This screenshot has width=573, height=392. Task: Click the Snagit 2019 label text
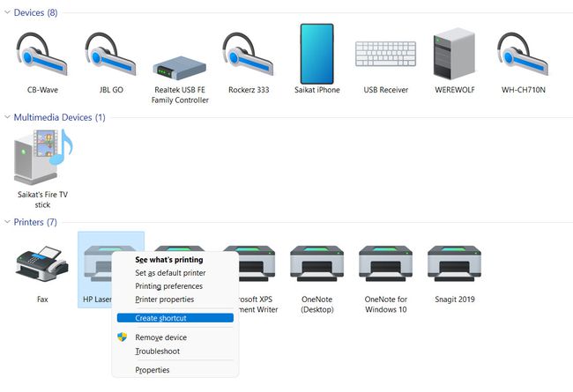click(x=454, y=300)
